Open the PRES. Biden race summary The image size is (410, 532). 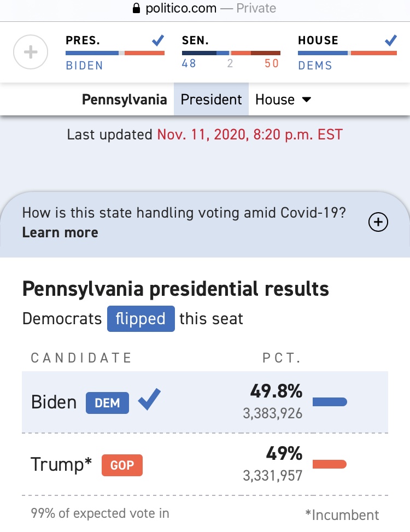pyautogui.click(x=115, y=52)
